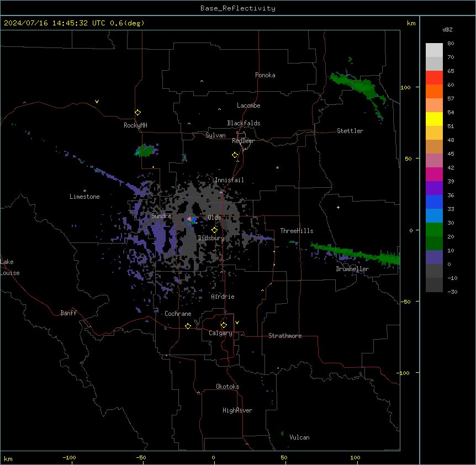This screenshot has width=476, height=465.
Task: Click the Olds town label
Action: pyautogui.click(x=214, y=218)
